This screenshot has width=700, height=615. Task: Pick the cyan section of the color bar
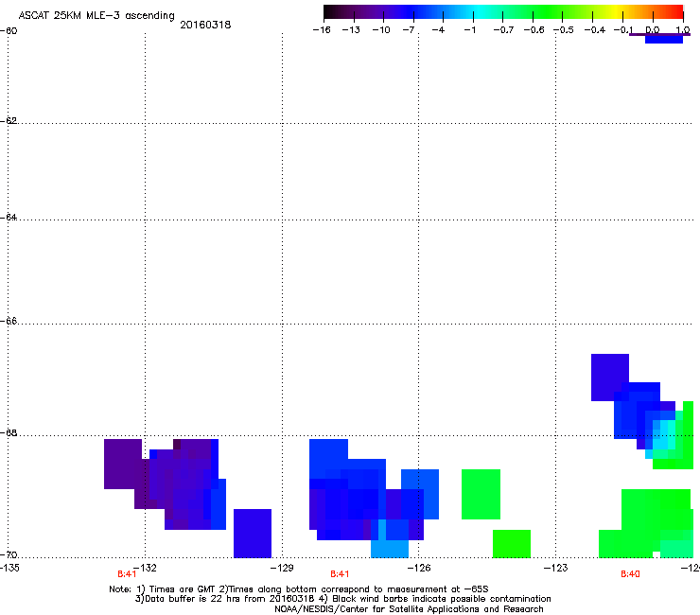tap(478, 12)
